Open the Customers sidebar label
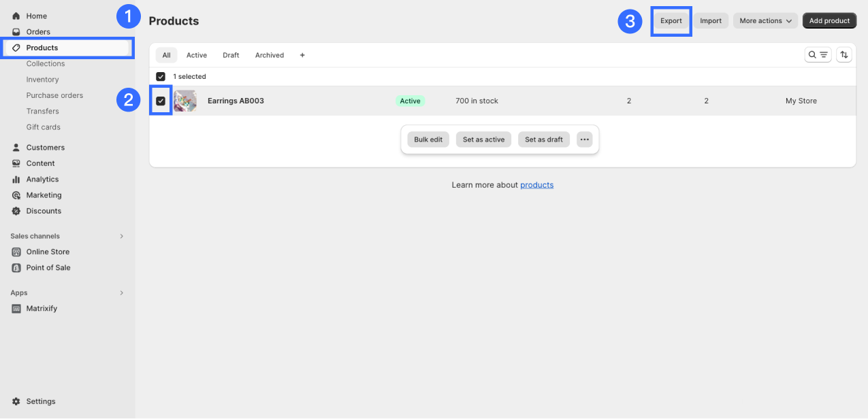Screen dimensions: 868x419 pos(46,148)
